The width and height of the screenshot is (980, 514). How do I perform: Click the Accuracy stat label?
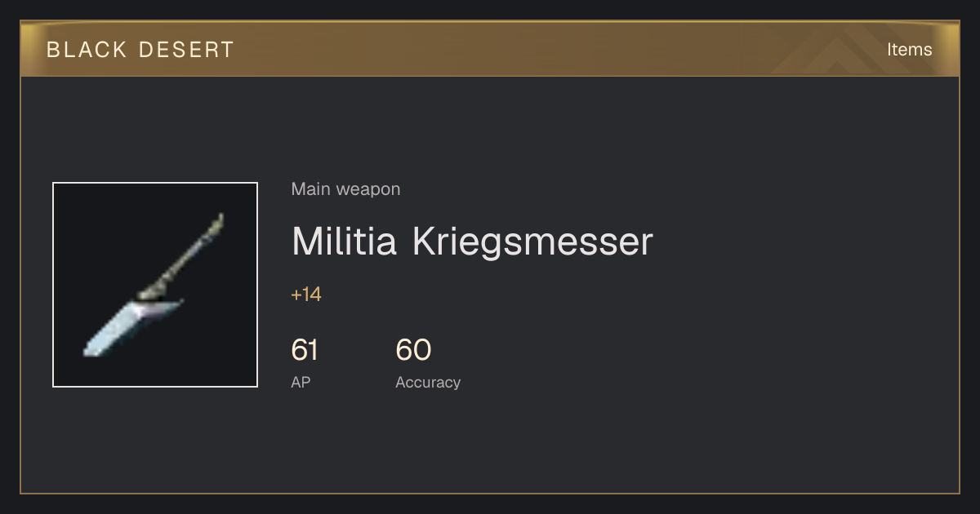(428, 382)
